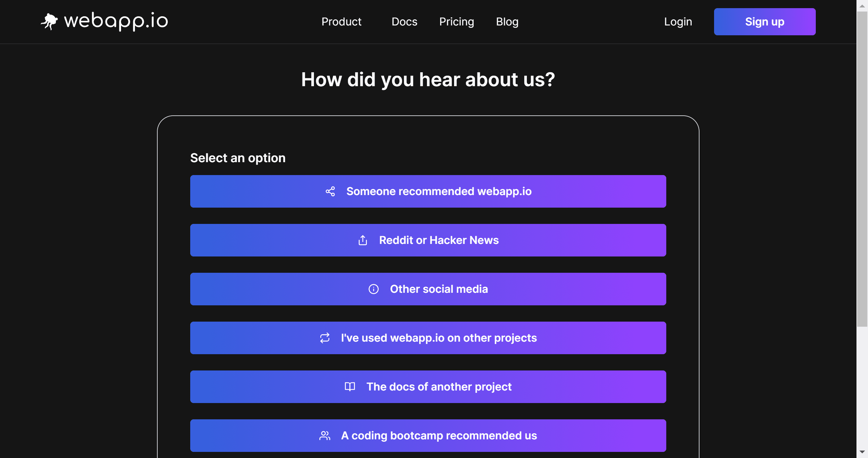Select A coding bootcamp recommended us
The image size is (868, 458).
(x=438, y=436)
